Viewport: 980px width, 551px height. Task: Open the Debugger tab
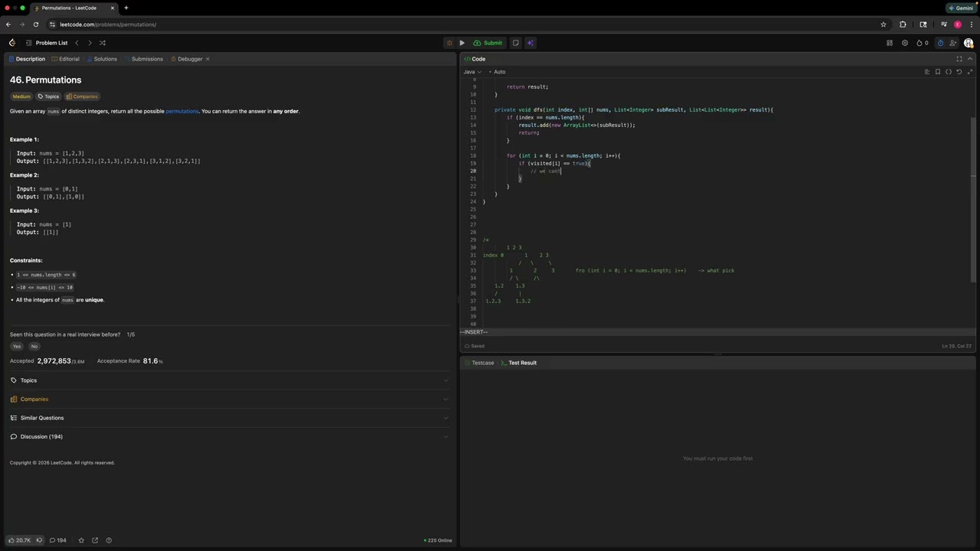click(186, 59)
